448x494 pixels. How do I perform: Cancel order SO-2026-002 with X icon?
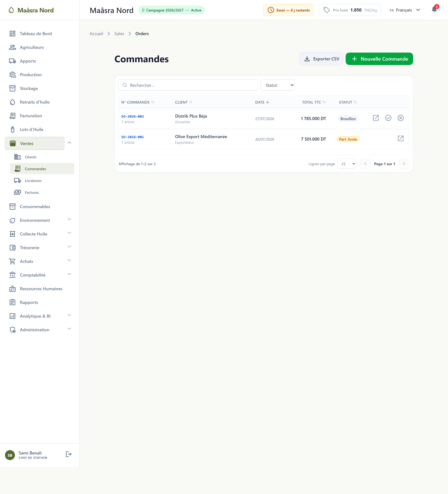(401, 118)
